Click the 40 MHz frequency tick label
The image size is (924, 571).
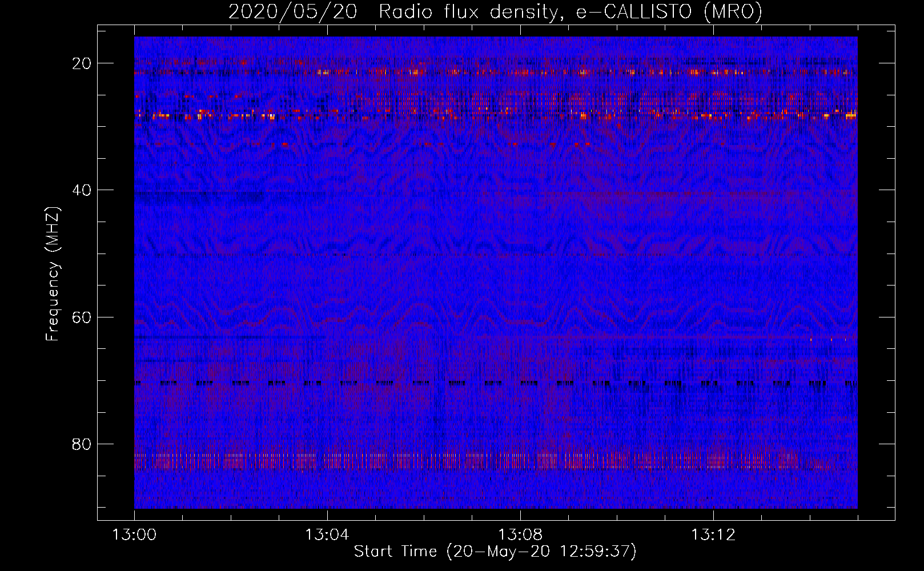point(82,190)
